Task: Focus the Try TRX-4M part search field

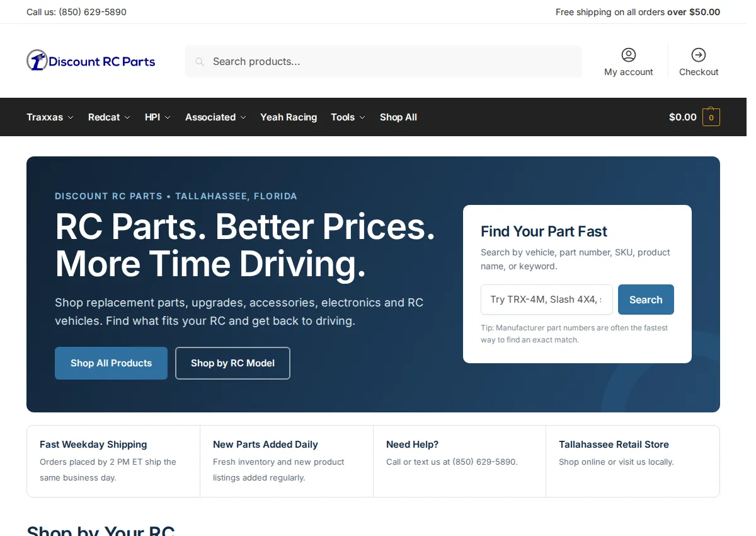Action: click(x=547, y=300)
